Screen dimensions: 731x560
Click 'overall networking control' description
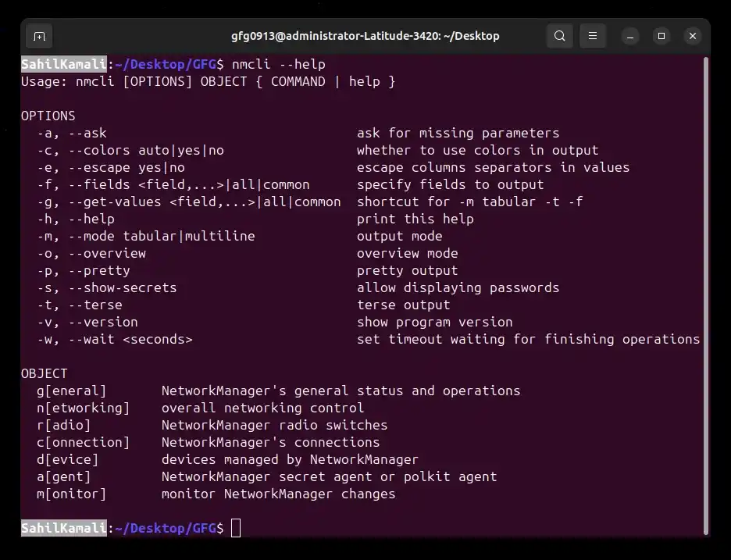click(x=263, y=408)
